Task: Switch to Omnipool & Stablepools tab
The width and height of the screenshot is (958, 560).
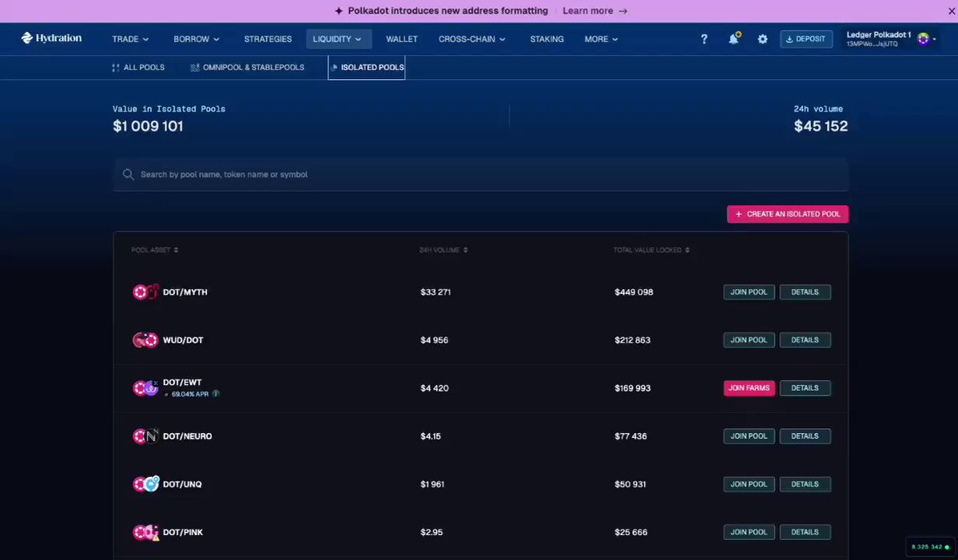Action: [248, 68]
